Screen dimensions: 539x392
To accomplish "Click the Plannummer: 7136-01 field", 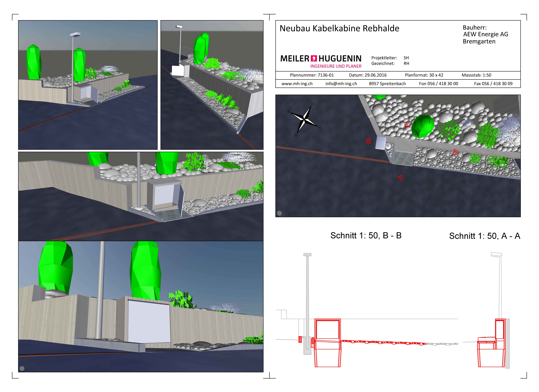I will pyautogui.click(x=312, y=75).
